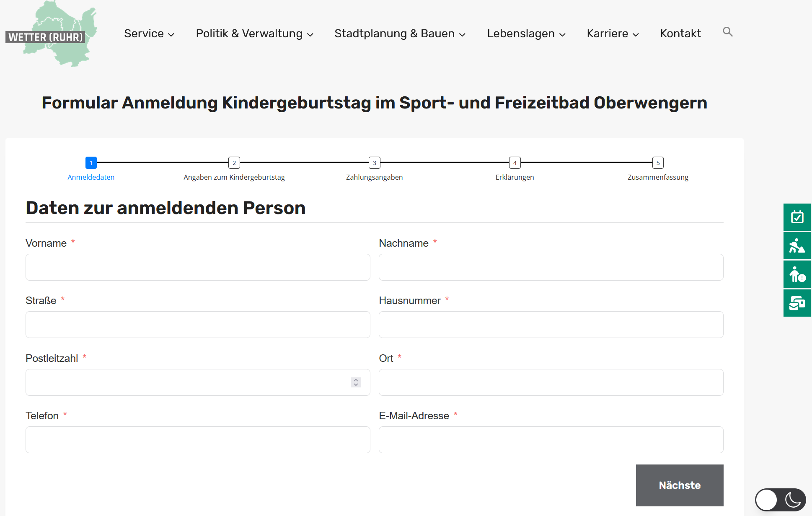
Task: Open the calendar checkmark sidebar icon
Action: 797,217
